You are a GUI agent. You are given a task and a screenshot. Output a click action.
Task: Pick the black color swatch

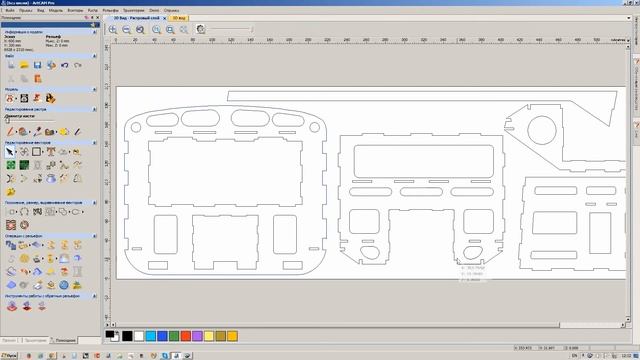(x=127, y=336)
